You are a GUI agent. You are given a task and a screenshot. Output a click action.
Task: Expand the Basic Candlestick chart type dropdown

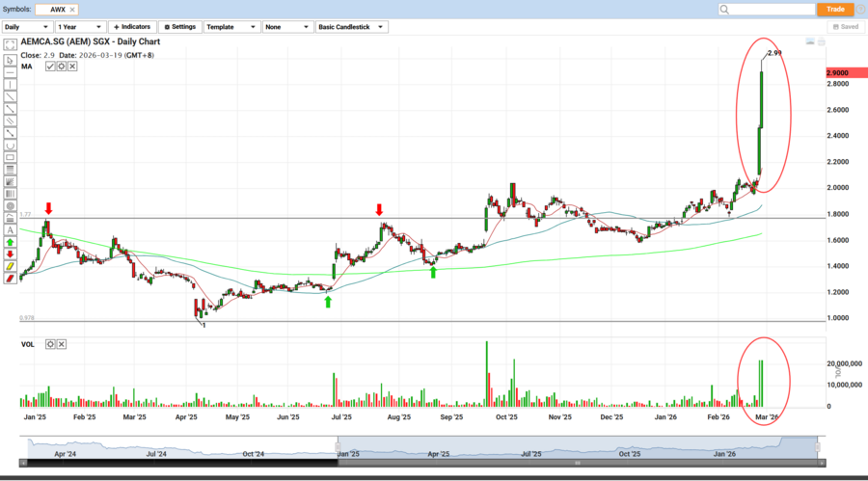(x=352, y=27)
